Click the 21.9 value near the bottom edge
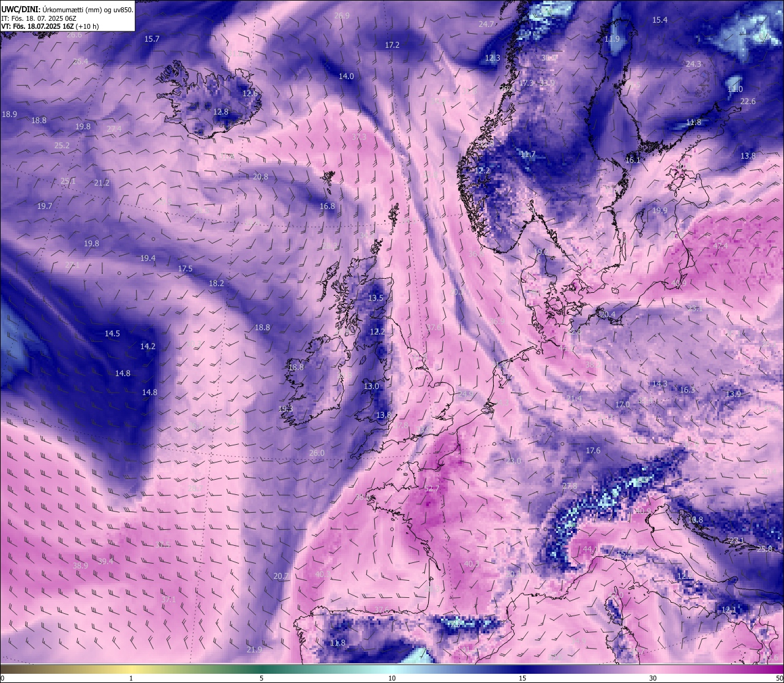784x683 pixels. point(254,650)
